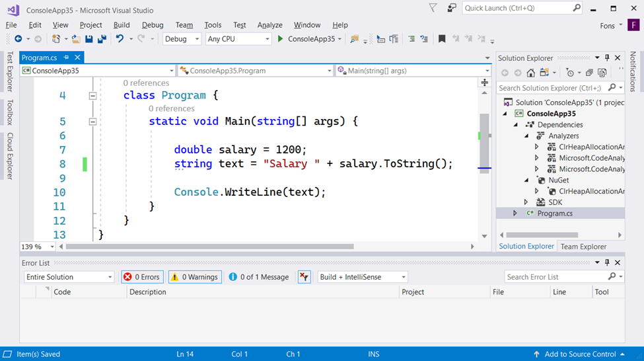Click the Error List search magnifier icon
The height and width of the screenshot is (361, 644).
point(612,276)
